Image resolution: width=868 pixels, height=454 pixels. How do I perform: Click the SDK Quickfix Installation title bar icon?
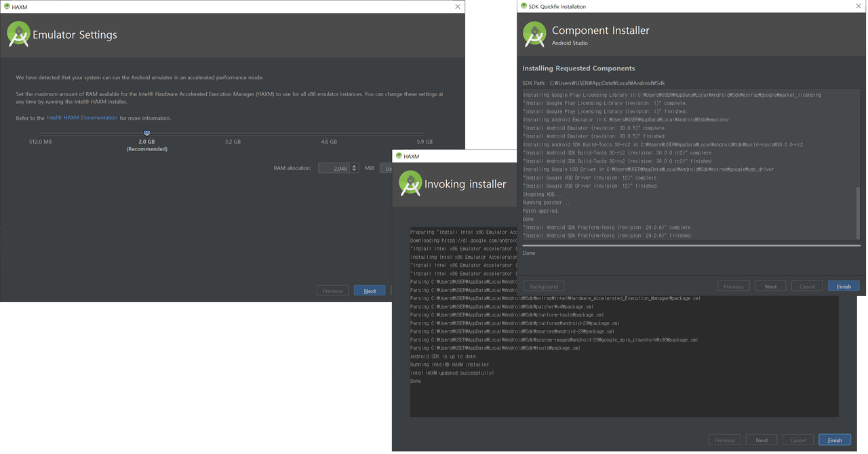(524, 6)
